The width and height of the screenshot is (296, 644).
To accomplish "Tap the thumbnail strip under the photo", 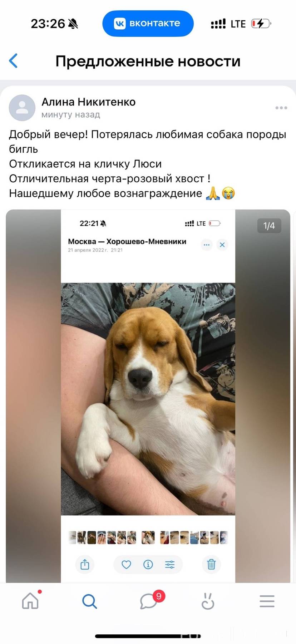I will 148,537.
